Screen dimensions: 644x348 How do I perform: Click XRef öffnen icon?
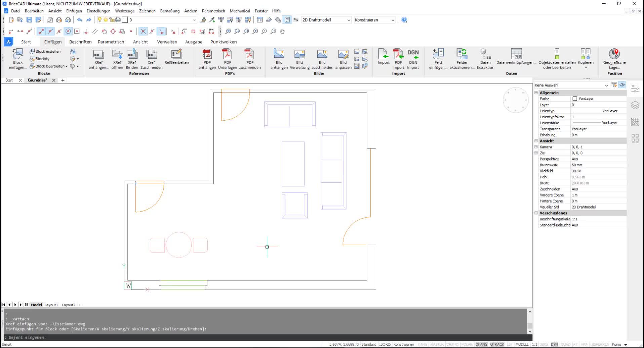tap(117, 54)
